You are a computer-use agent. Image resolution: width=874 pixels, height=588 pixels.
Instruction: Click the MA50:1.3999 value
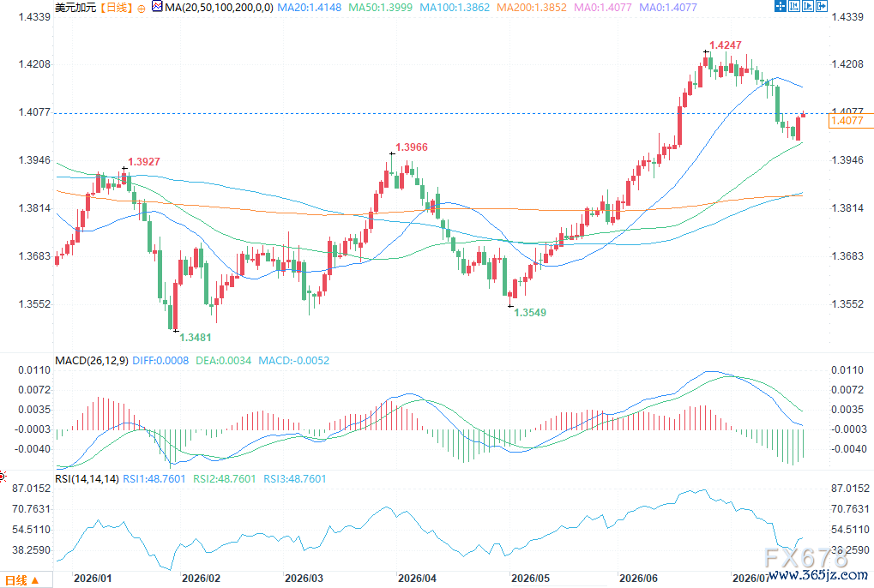pyautogui.click(x=380, y=7)
